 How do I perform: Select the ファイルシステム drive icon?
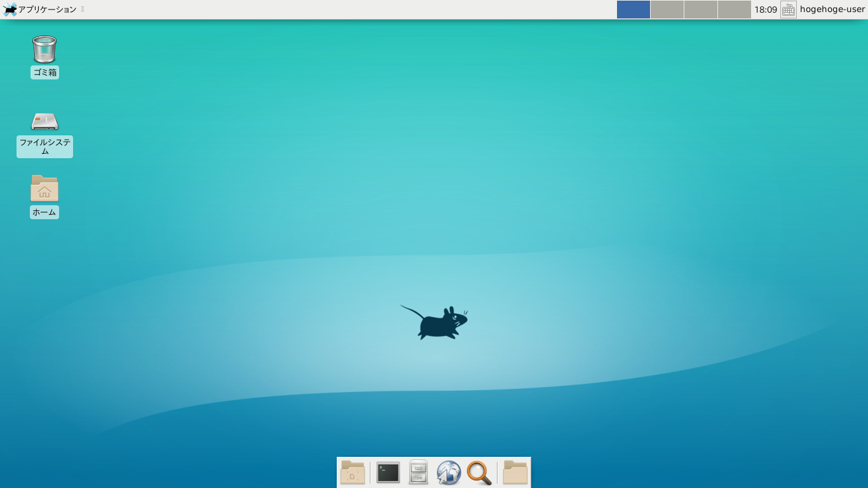[44, 121]
